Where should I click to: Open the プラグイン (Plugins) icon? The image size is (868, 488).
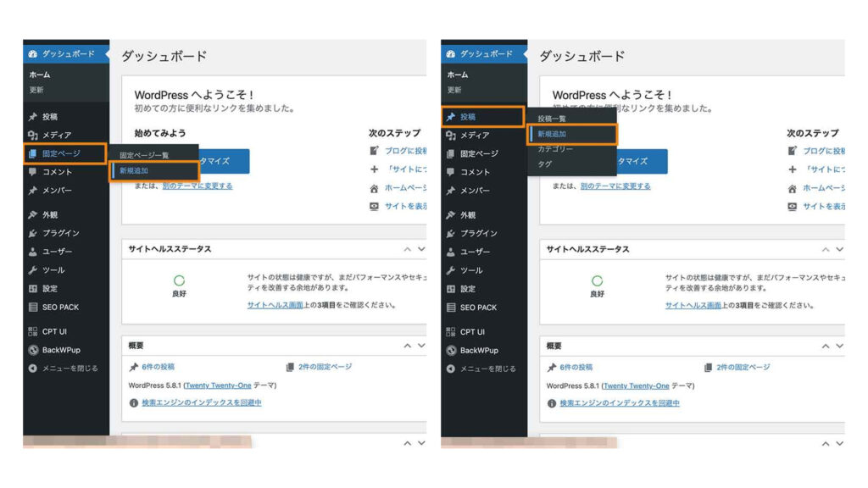[x=34, y=233]
